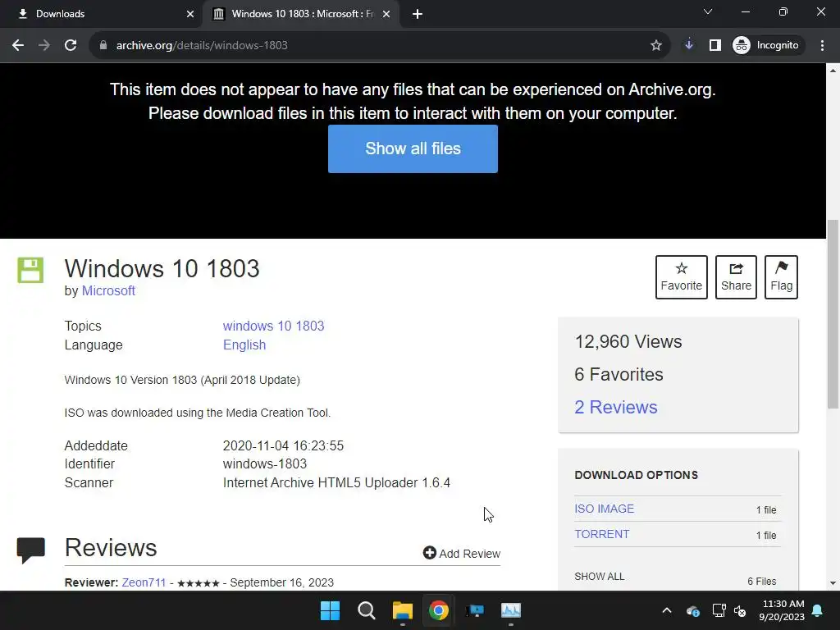The width and height of the screenshot is (840, 630).
Task: Close the Windows 10 1803 tab
Action: click(x=386, y=14)
